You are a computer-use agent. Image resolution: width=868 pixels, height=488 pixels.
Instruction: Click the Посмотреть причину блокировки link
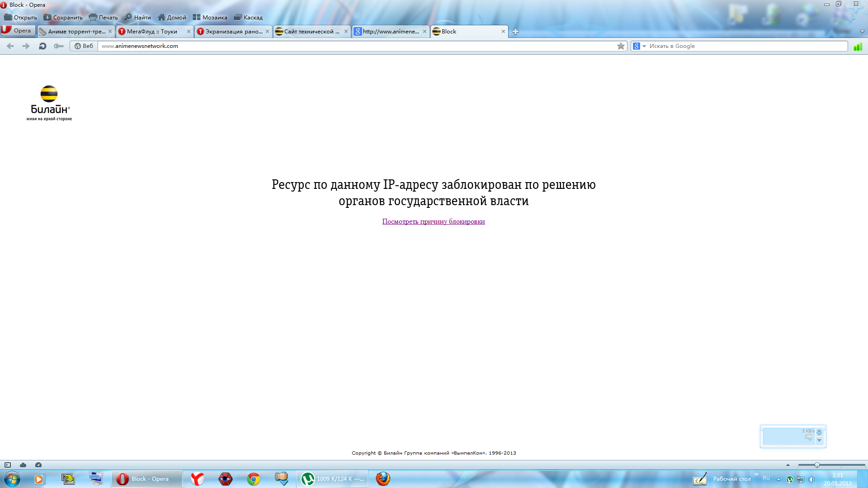pos(433,221)
